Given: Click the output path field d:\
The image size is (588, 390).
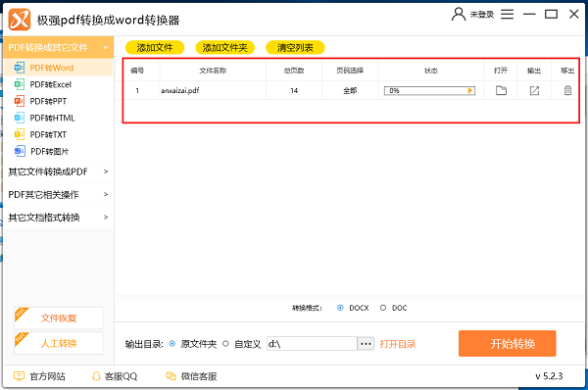Looking at the screenshot, I should [312, 344].
